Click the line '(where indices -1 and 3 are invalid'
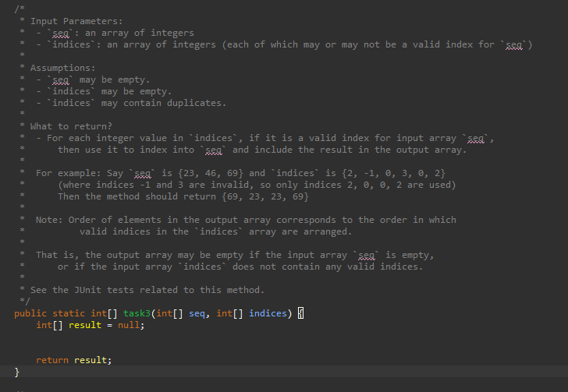Screen dimensions: 568x392 [x=257, y=185]
